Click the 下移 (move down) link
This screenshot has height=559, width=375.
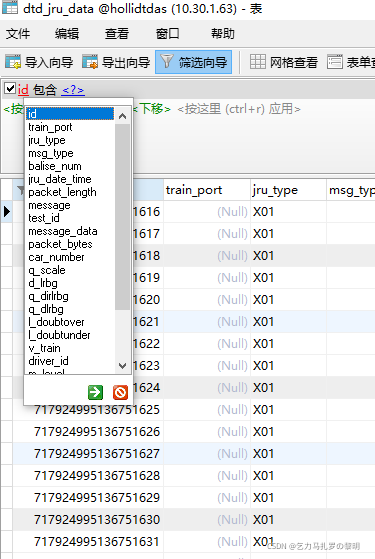tap(151, 108)
